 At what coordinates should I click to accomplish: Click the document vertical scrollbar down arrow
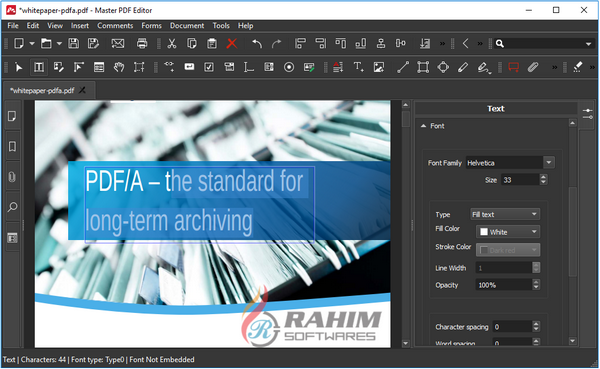(x=406, y=343)
